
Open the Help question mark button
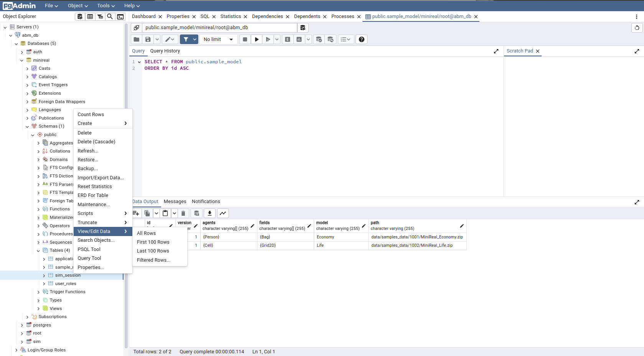click(361, 39)
